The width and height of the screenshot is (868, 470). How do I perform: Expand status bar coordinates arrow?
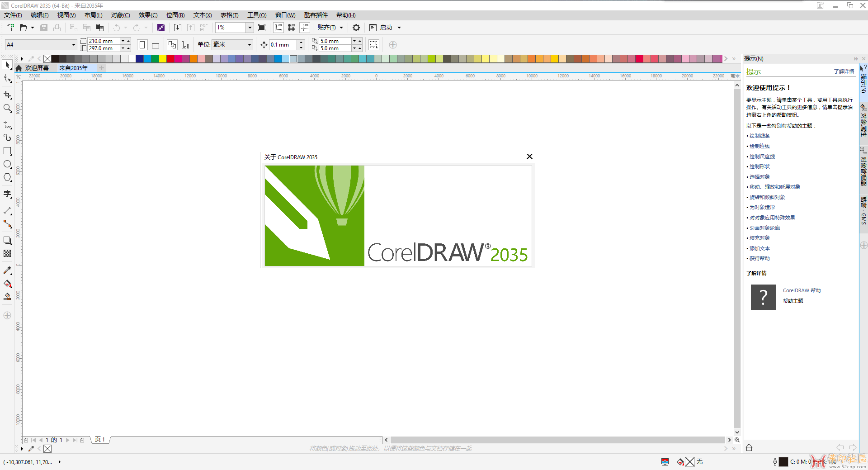click(59, 462)
